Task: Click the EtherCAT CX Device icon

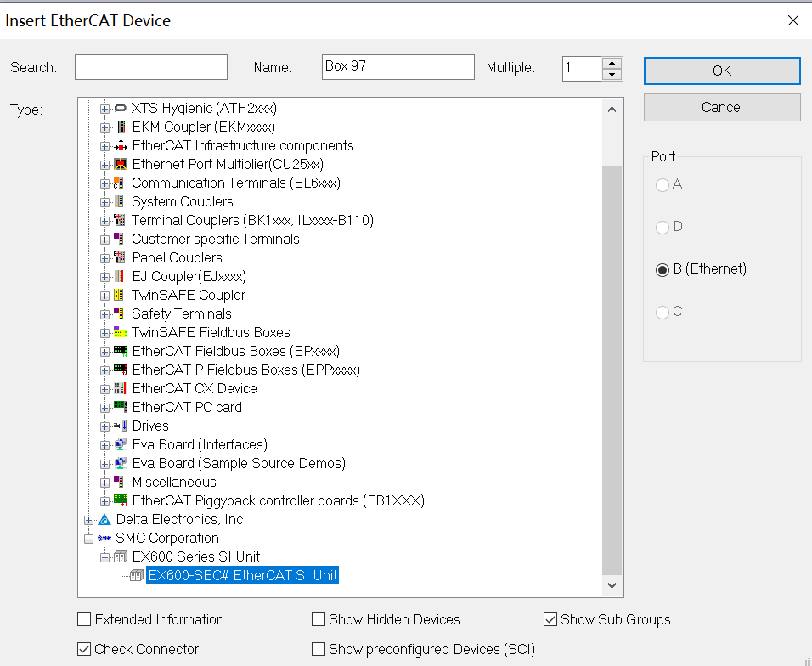Action: (x=121, y=388)
